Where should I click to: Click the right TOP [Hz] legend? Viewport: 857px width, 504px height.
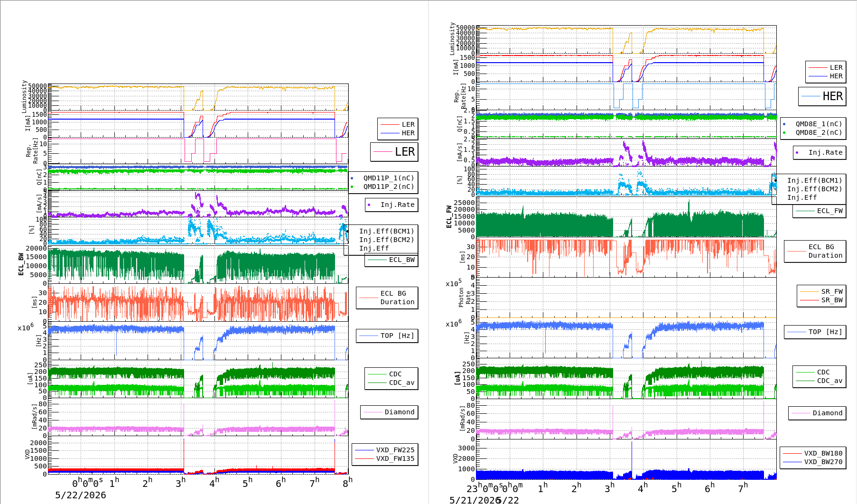[x=815, y=332]
